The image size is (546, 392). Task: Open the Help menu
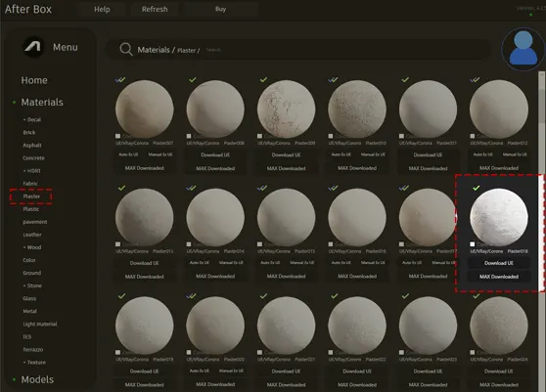click(x=102, y=10)
